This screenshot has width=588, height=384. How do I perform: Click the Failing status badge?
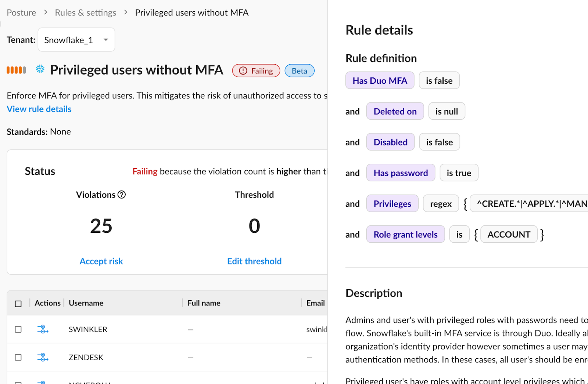tap(256, 71)
